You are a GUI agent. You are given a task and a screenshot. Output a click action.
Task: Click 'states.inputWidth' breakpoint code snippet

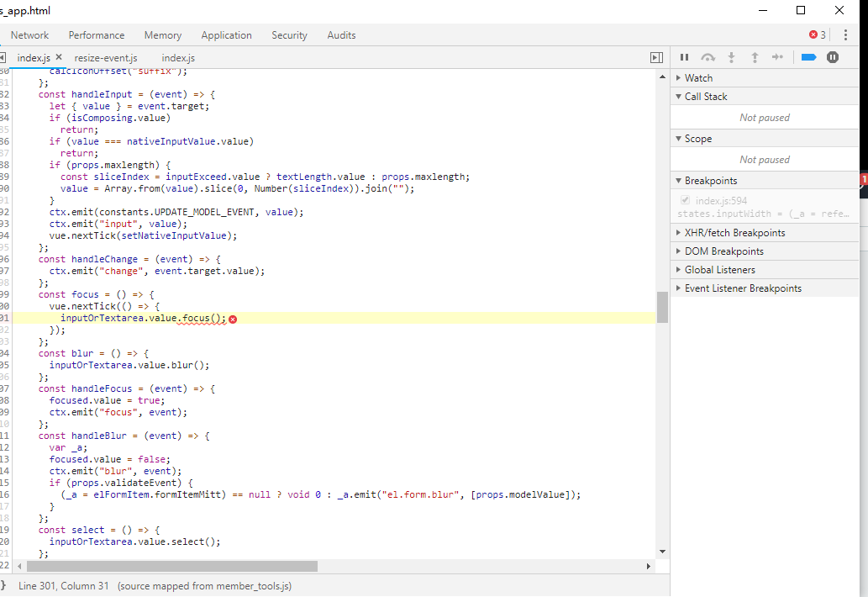[763, 214]
